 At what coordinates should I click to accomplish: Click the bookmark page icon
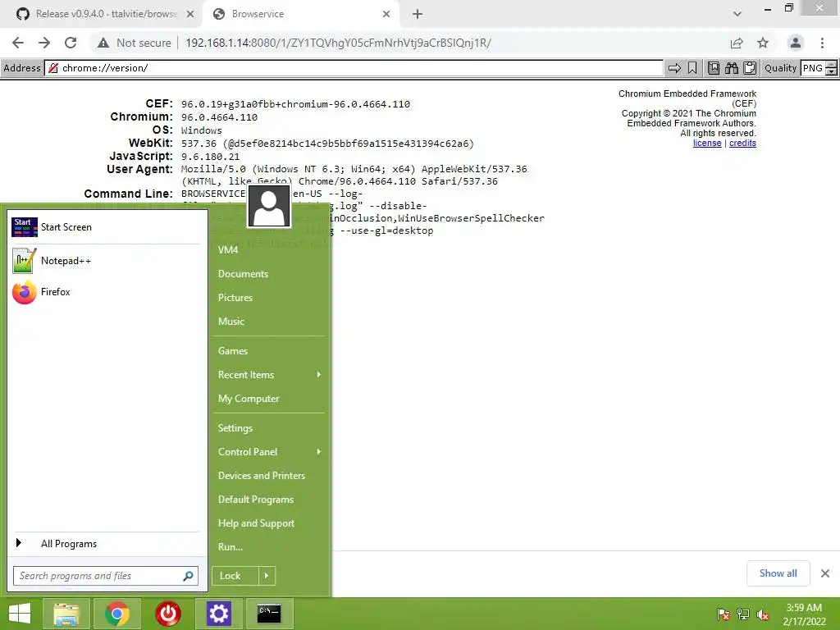click(x=692, y=68)
